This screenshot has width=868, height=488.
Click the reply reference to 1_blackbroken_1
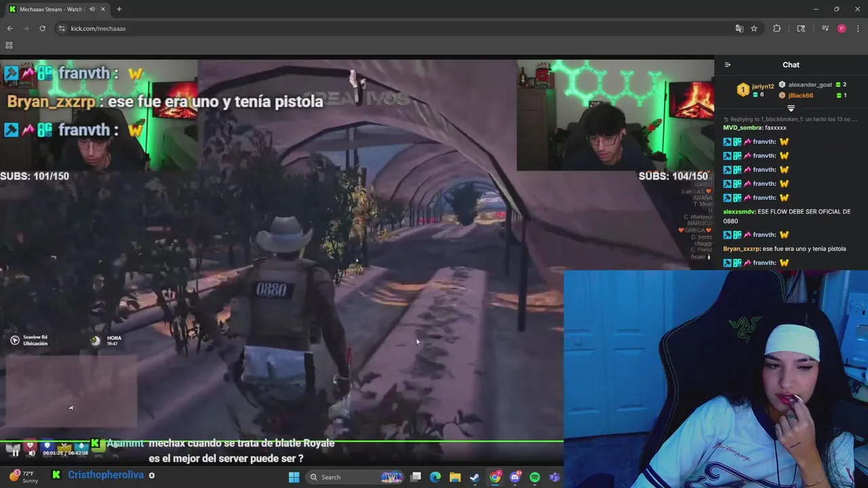click(x=791, y=119)
